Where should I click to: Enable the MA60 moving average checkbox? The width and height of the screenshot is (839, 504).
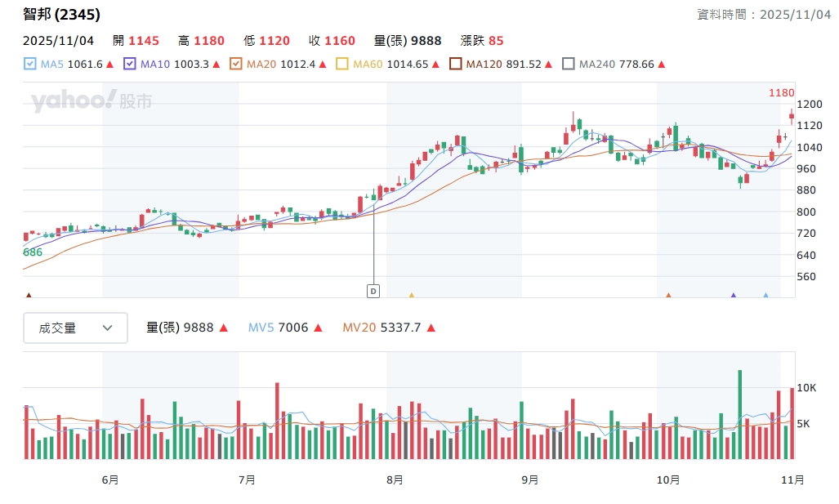pos(342,64)
